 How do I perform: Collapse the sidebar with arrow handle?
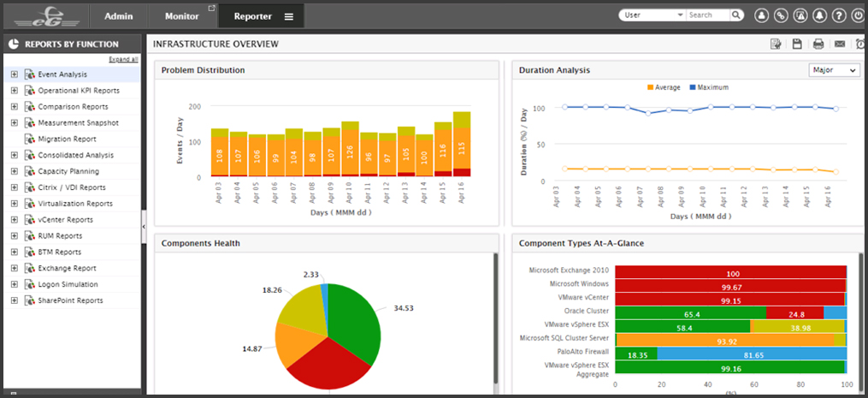(x=144, y=227)
